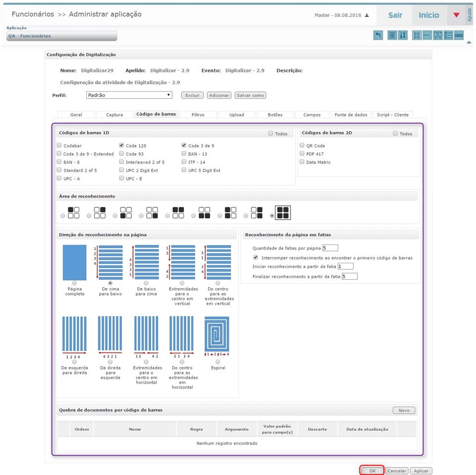The image size is (476, 475).
Task: Click the Quantidade de fatias input field
Action: (330, 247)
